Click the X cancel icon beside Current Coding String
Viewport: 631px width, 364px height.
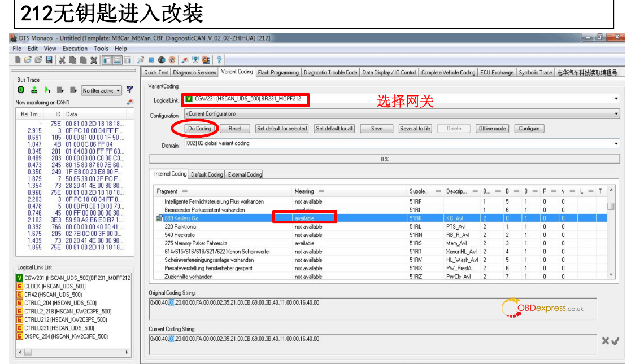point(605,341)
